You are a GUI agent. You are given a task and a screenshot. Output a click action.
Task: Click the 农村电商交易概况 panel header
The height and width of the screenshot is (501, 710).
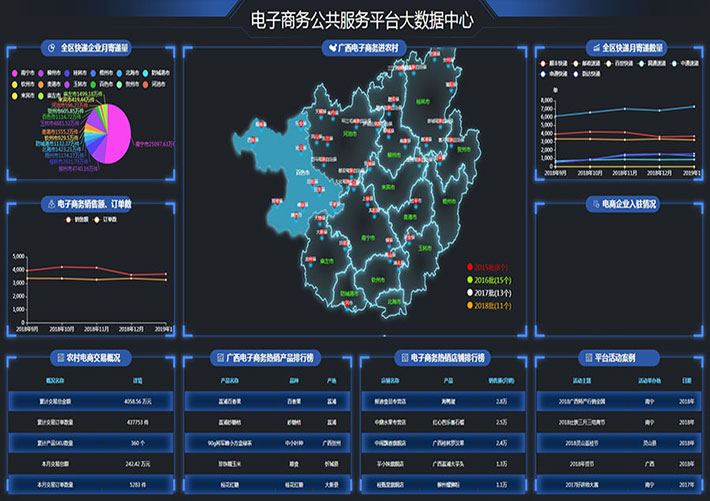pos(93,358)
